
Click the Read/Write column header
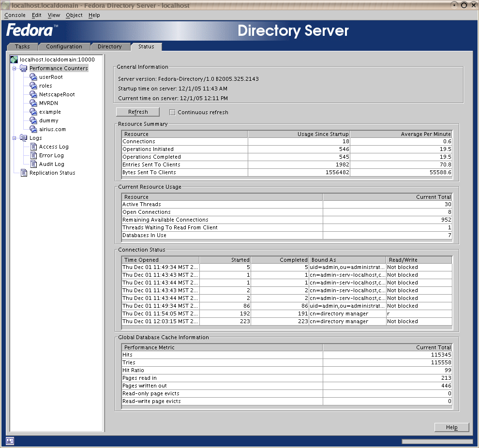pyautogui.click(x=419, y=260)
